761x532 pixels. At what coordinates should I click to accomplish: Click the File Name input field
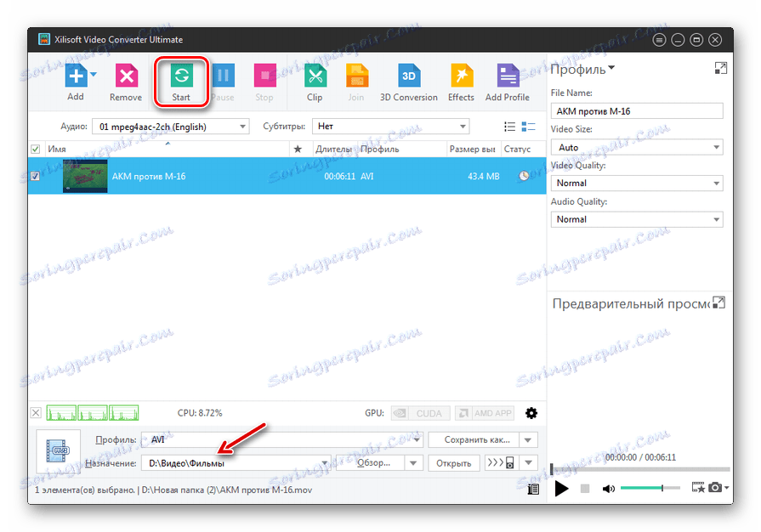[x=637, y=111]
